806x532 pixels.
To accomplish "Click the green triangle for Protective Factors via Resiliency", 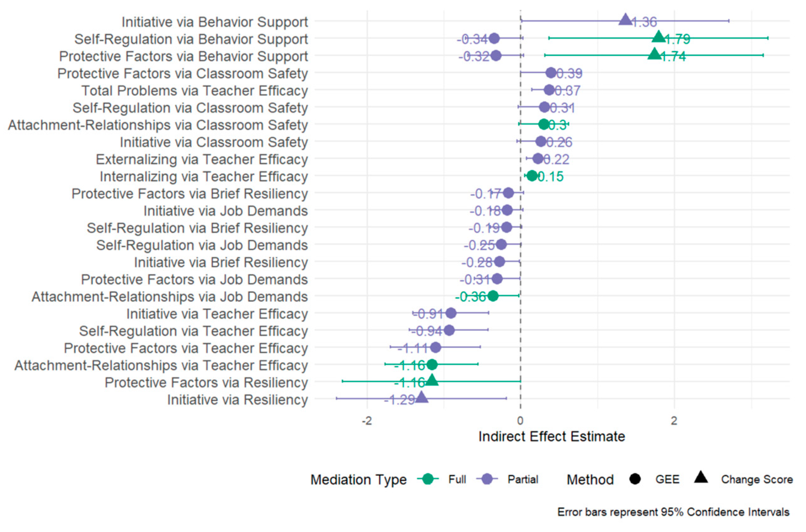I will pyautogui.click(x=431, y=380).
